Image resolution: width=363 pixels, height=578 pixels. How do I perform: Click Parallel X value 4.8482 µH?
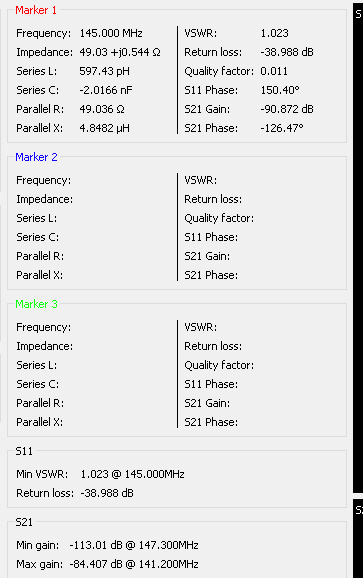click(x=105, y=128)
